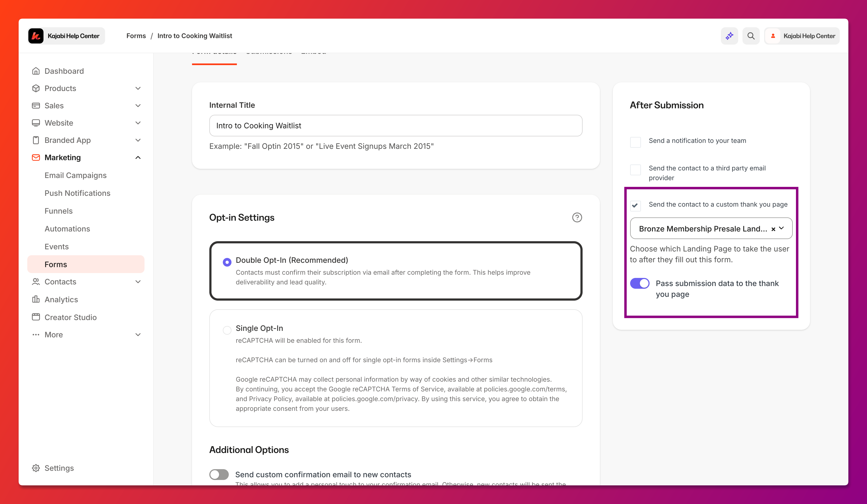Image resolution: width=867 pixels, height=504 pixels.
Task: Click the account avatar icon
Action: click(x=773, y=36)
